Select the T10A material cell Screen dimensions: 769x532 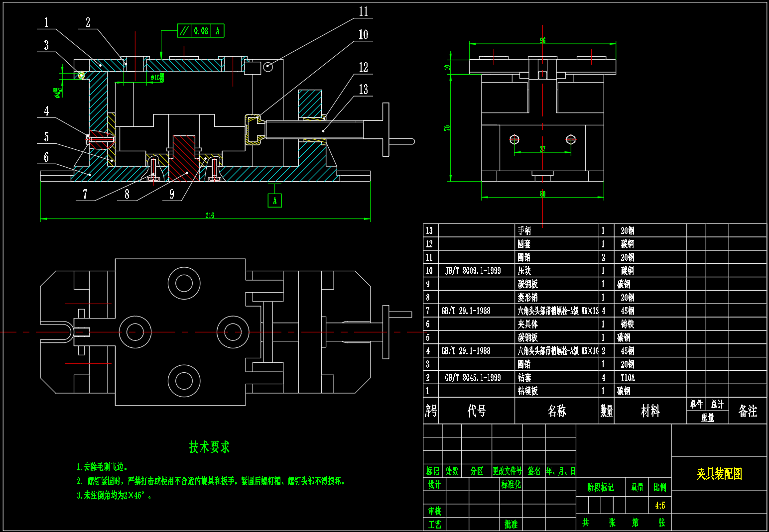tap(627, 378)
